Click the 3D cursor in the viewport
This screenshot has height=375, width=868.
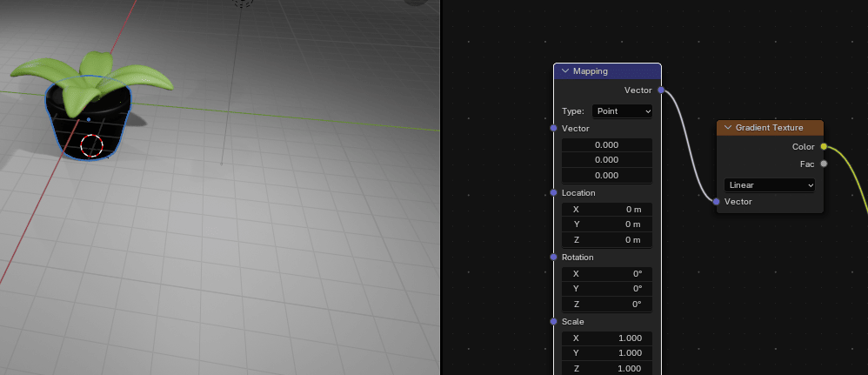click(x=91, y=146)
